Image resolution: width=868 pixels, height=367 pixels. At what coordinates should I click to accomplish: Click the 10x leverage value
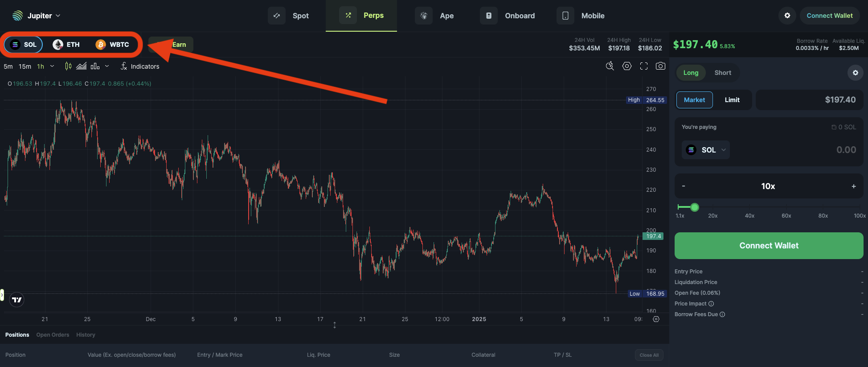(768, 186)
